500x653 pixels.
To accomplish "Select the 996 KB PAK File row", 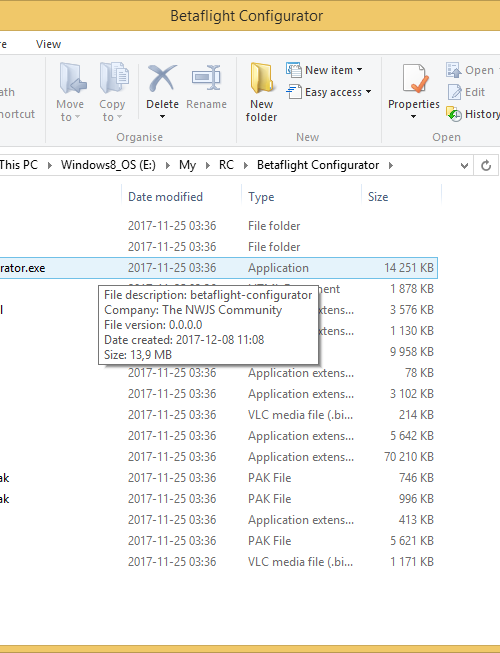I will (219, 499).
